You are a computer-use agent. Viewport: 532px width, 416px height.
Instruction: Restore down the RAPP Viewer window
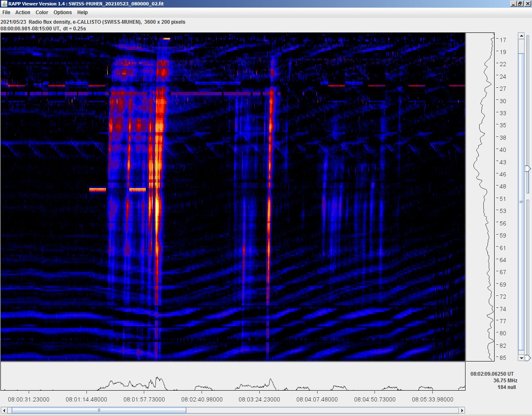point(520,4)
